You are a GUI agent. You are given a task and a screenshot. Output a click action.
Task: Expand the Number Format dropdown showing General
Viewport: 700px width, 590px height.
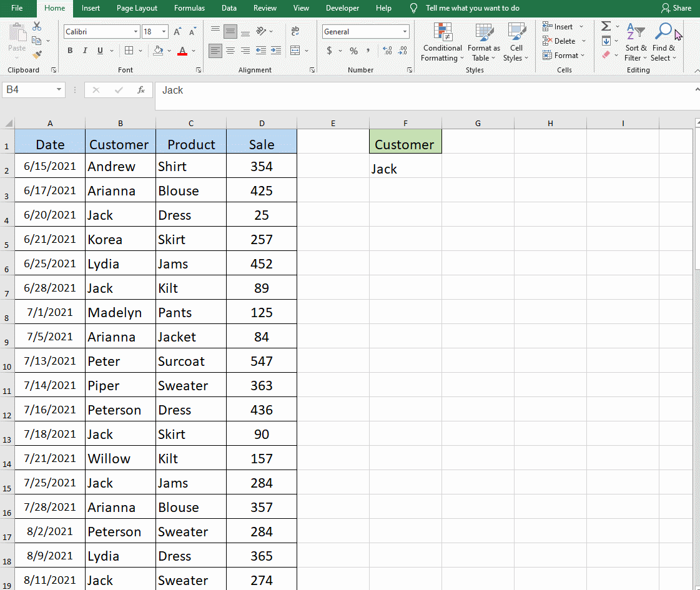[x=406, y=31]
